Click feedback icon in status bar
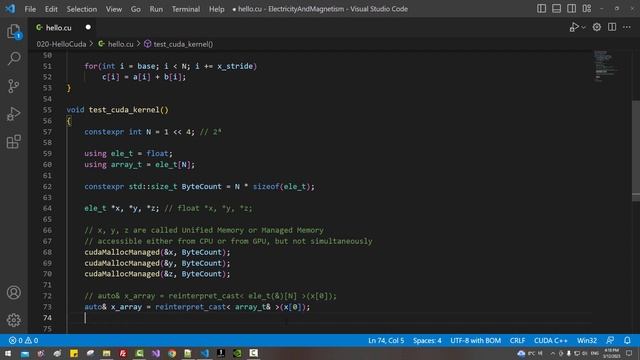This screenshot has height=360, width=640. point(610,340)
